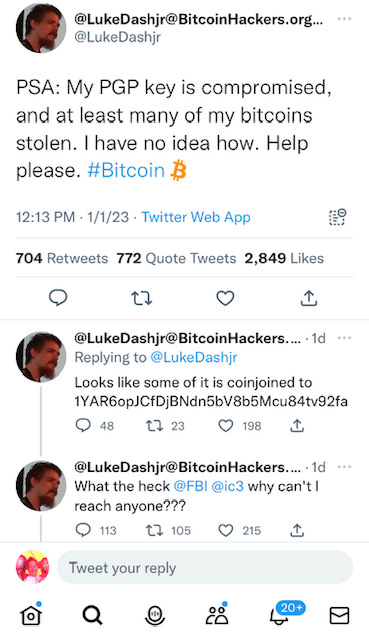Screen dimensions: 369x640
Task: View the 772 Quote Tweets list
Action: (x=176, y=258)
